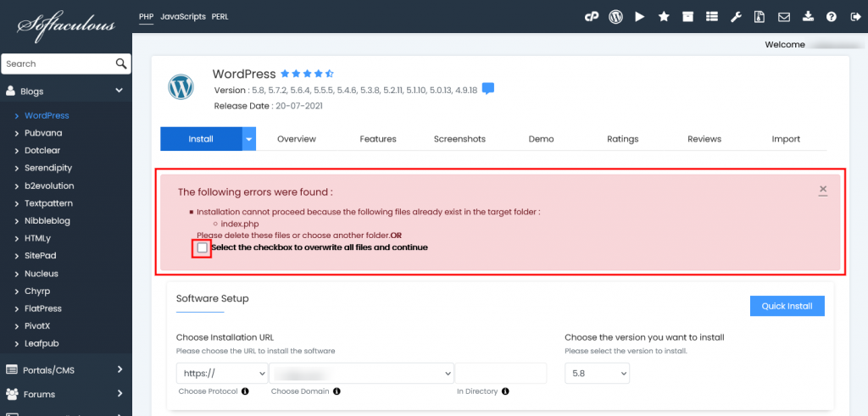Image resolution: width=868 pixels, height=416 pixels.
Task: Click the blue comment bubble after versions
Action: (x=487, y=88)
